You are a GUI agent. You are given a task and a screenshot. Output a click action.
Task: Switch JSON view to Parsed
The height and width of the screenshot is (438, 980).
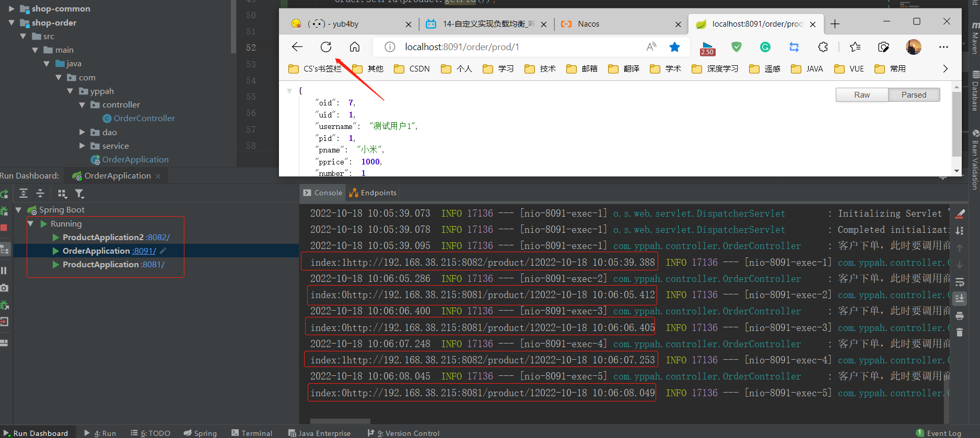point(914,95)
